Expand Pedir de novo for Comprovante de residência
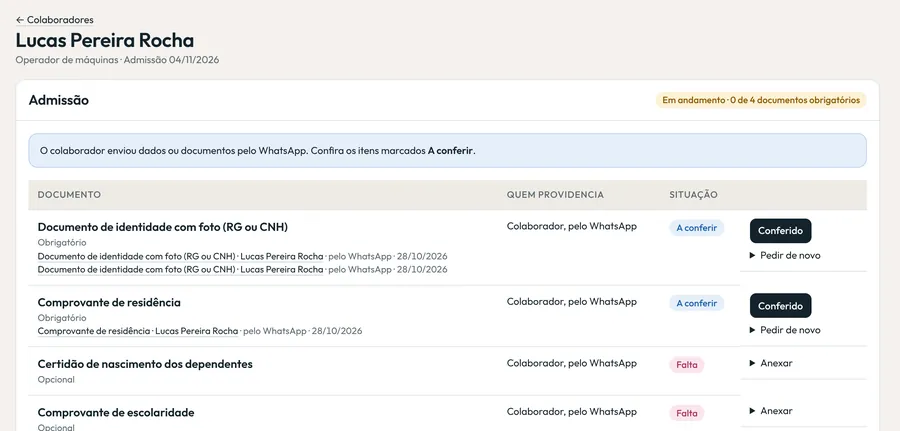Image resolution: width=900 pixels, height=431 pixels. click(x=785, y=330)
